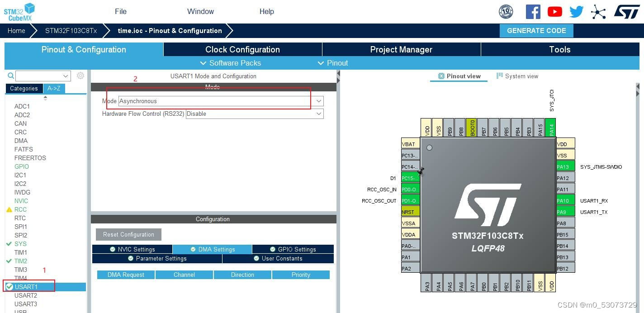Screen dimensions: 644x313
Task: Select RCC in peripheral list
Action: click(x=20, y=209)
